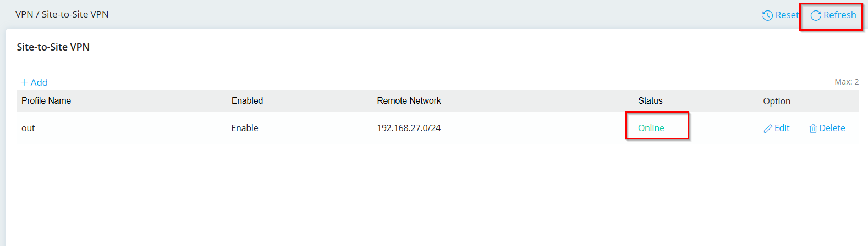Click the Enabled column header
The width and height of the screenshot is (868, 246).
pos(247,101)
